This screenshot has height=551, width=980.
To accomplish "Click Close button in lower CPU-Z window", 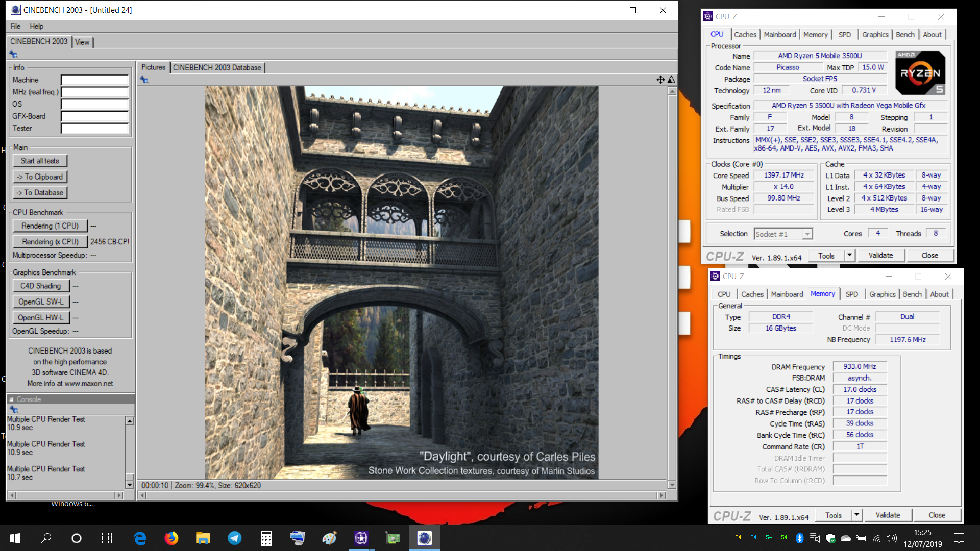I will tap(937, 515).
